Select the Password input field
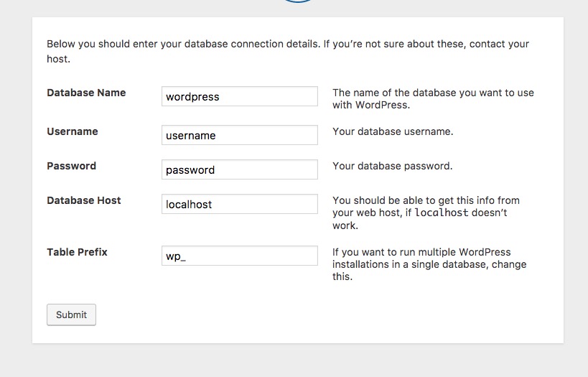The width and height of the screenshot is (588, 377). coord(239,170)
